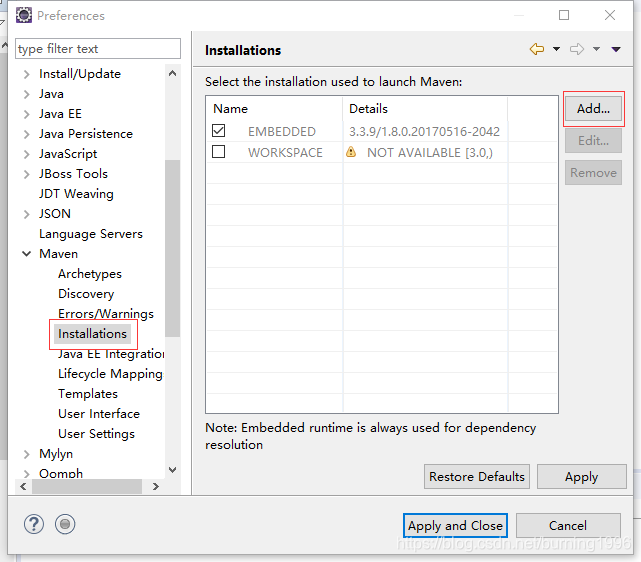
Task: Click the forward navigation arrow icon
Action: coord(577,49)
